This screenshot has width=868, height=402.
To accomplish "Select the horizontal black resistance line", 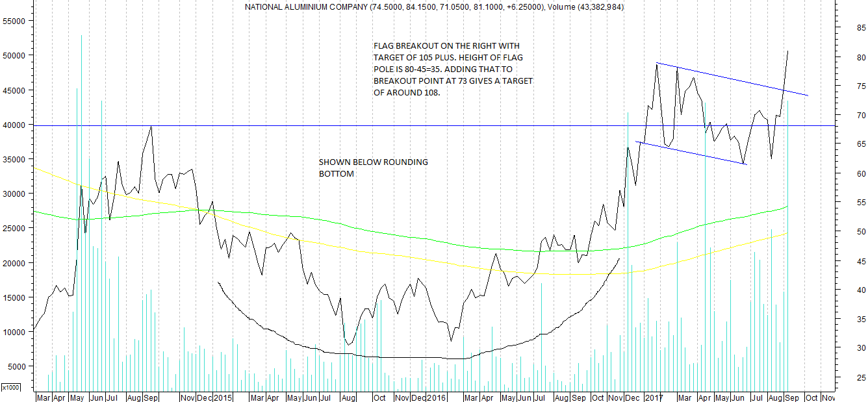I will (434, 125).
